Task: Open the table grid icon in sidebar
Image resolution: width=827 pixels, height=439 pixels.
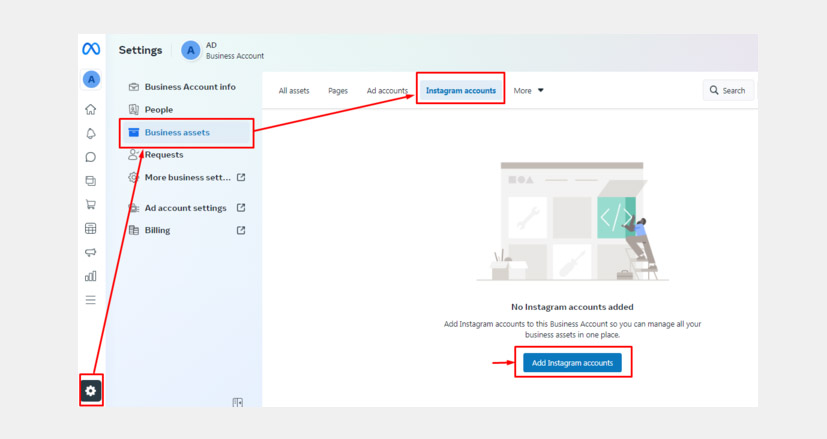Action: (x=91, y=228)
